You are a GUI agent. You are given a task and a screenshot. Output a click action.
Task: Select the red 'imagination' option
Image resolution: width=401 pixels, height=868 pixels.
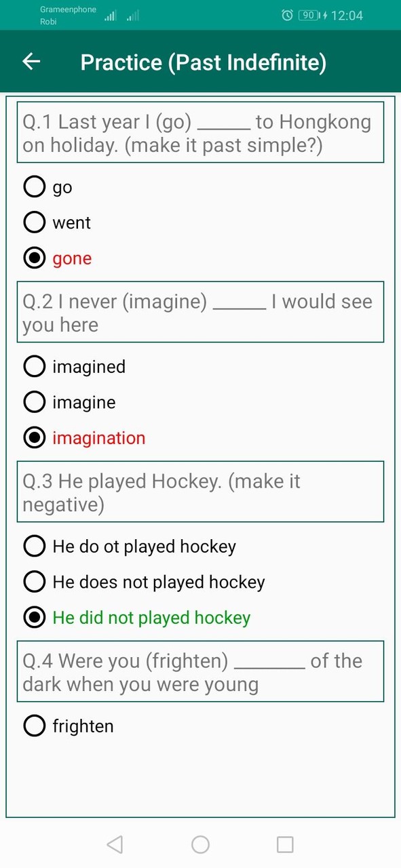(34, 437)
